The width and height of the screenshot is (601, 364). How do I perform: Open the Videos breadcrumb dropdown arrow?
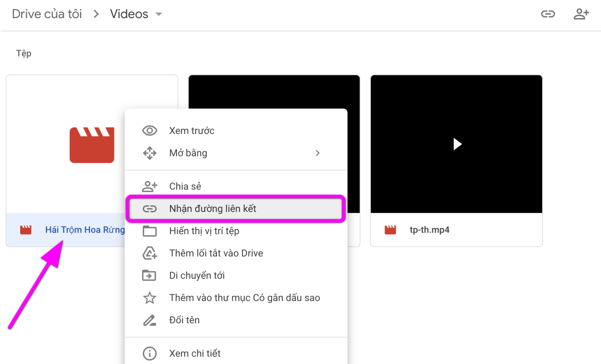159,14
